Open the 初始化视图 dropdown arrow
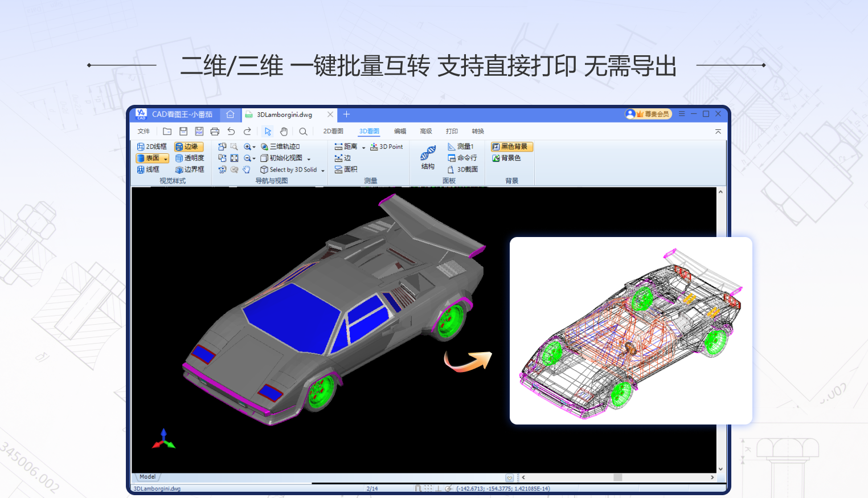 pyautogui.click(x=309, y=159)
